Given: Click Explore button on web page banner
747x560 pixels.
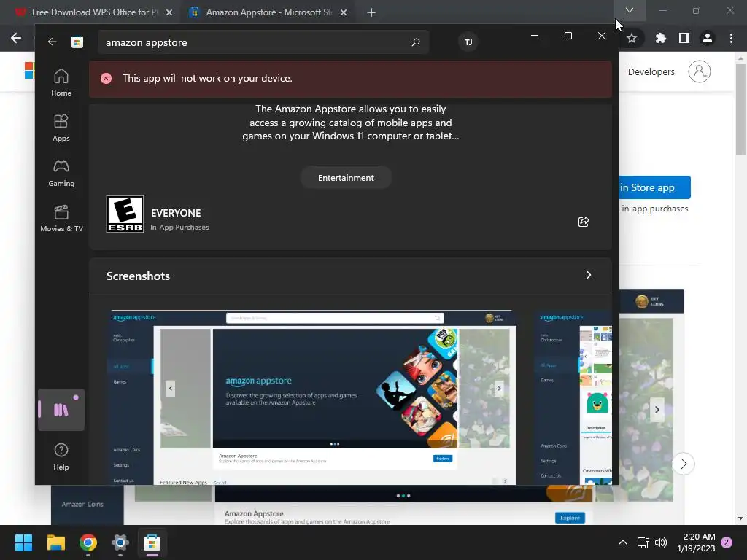Looking at the screenshot, I should pyautogui.click(x=570, y=518).
